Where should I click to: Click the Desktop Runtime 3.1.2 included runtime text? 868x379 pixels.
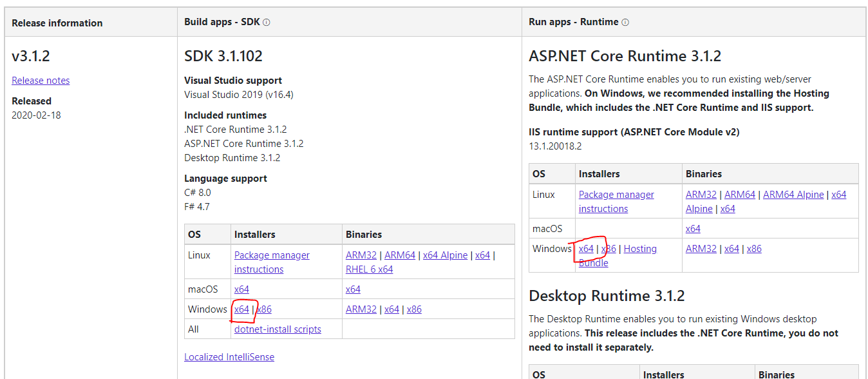(x=232, y=158)
